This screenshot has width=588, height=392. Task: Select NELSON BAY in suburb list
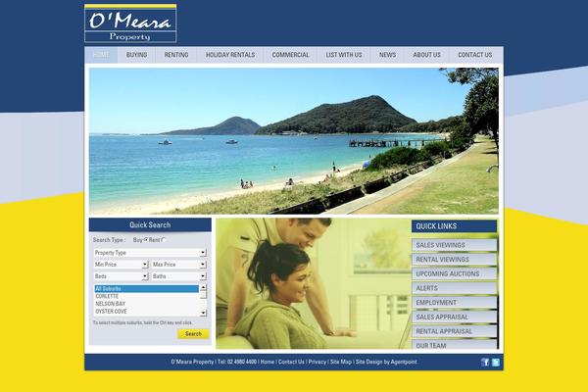[x=147, y=304]
